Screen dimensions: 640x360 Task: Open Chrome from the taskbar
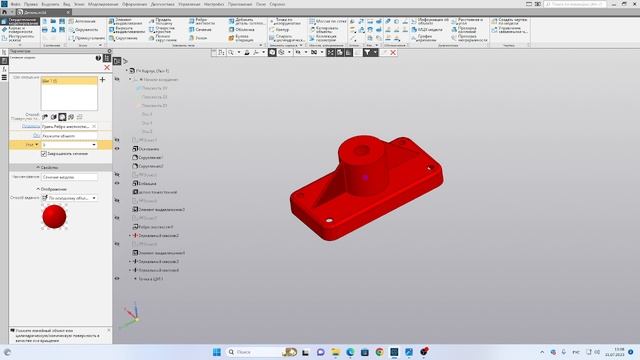tap(380, 352)
